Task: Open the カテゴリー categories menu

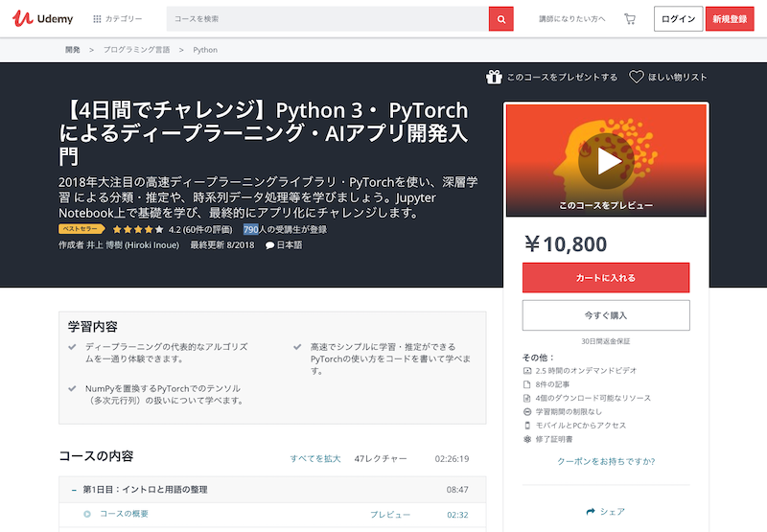Action: pyautogui.click(x=117, y=18)
